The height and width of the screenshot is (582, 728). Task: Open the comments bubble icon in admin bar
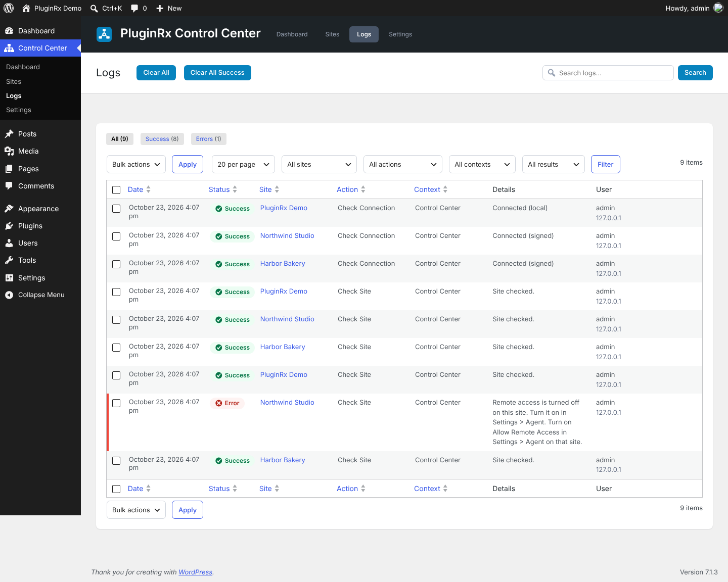point(134,8)
